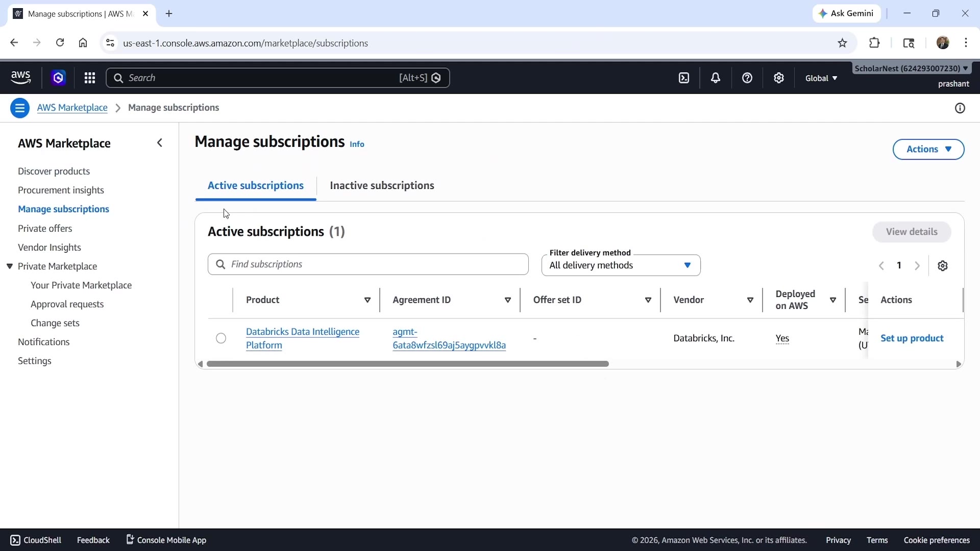Open the help question mark icon
The image size is (980, 551).
[747, 78]
